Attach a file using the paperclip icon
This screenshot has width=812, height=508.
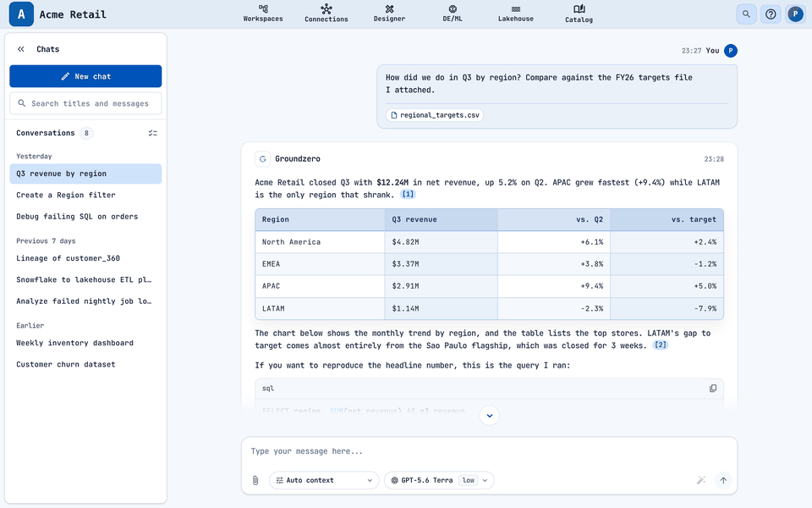tap(255, 481)
